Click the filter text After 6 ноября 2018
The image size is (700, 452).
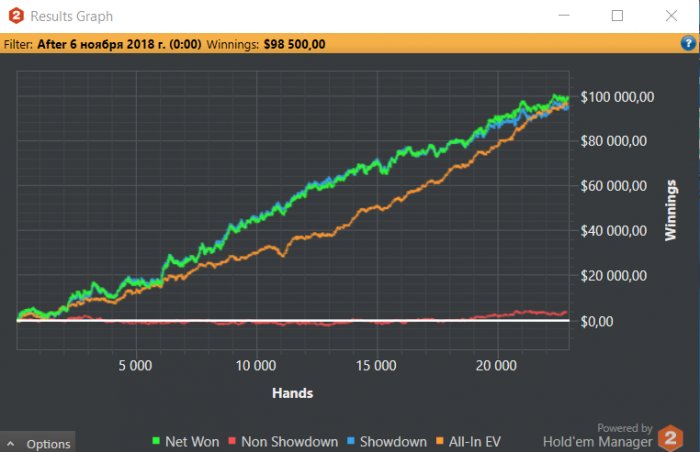(x=119, y=44)
